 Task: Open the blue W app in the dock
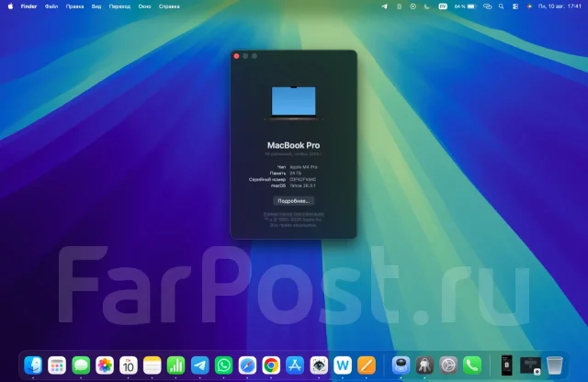pos(343,365)
